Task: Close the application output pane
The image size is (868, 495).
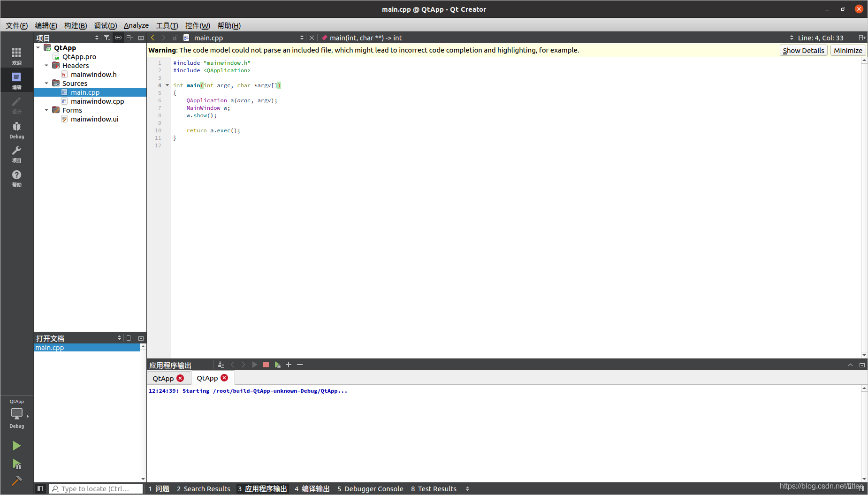Action: [862, 365]
